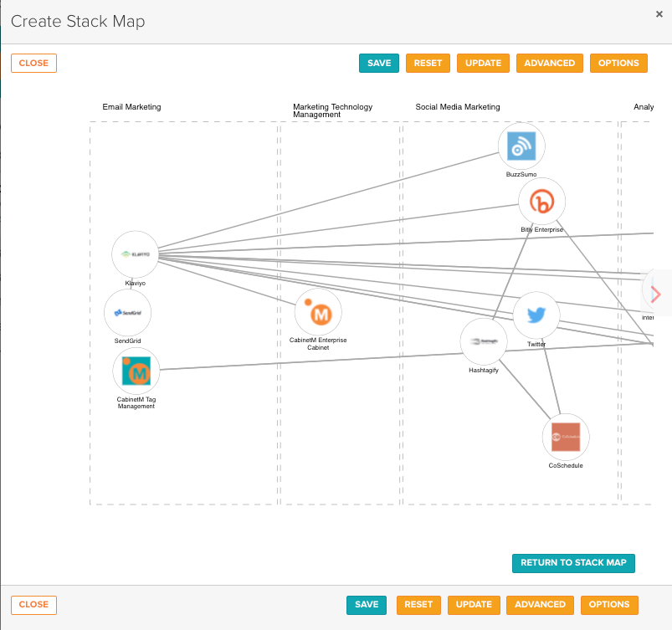Click the bottom CLOSE button
Image resolution: width=672 pixels, height=630 pixels.
pyautogui.click(x=33, y=605)
